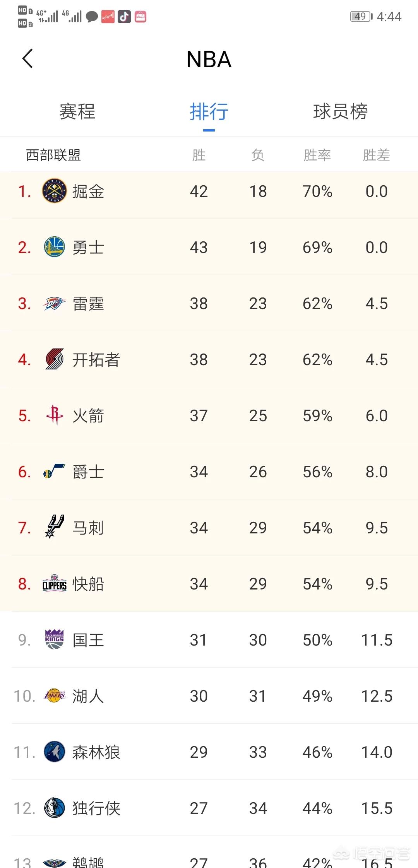Tap the 西部联盟 conference header

tap(53, 155)
